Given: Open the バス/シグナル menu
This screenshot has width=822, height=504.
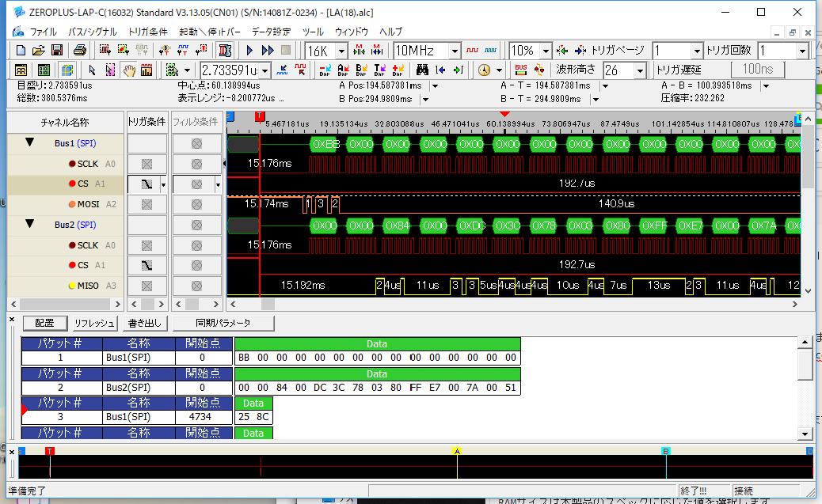Looking at the screenshot, I should 93,32.
